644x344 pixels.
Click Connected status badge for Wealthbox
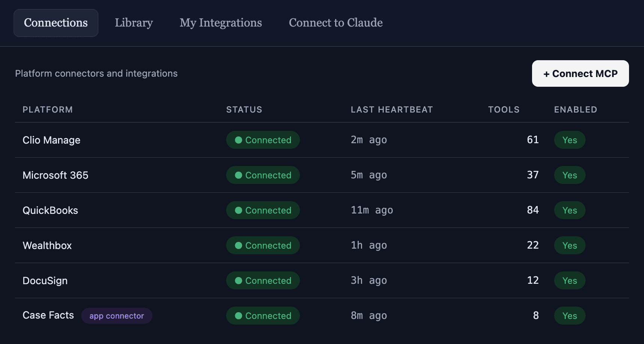tap(263, 245)
